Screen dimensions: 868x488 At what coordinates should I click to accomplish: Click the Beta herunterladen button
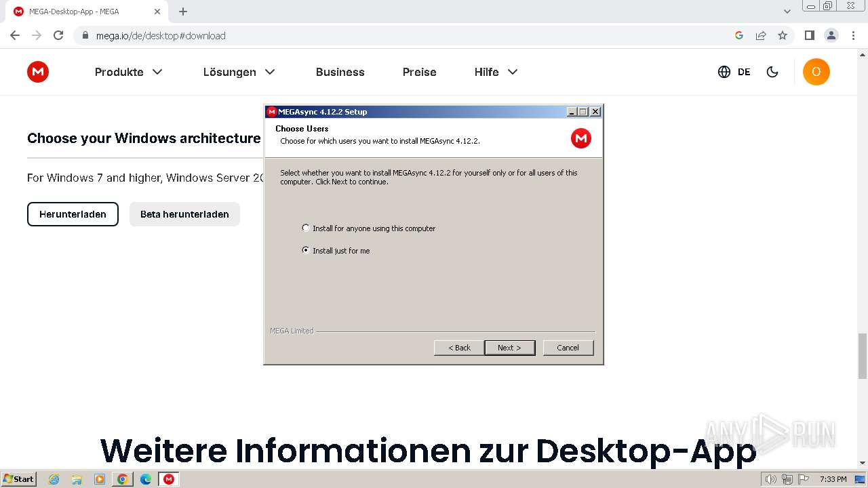184,214
